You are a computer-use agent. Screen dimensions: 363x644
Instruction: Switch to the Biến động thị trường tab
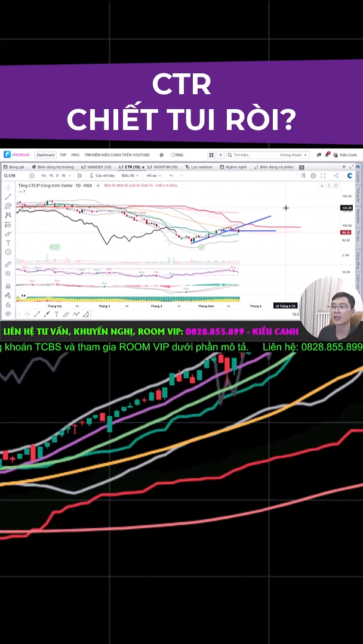(x=53, y=167)
